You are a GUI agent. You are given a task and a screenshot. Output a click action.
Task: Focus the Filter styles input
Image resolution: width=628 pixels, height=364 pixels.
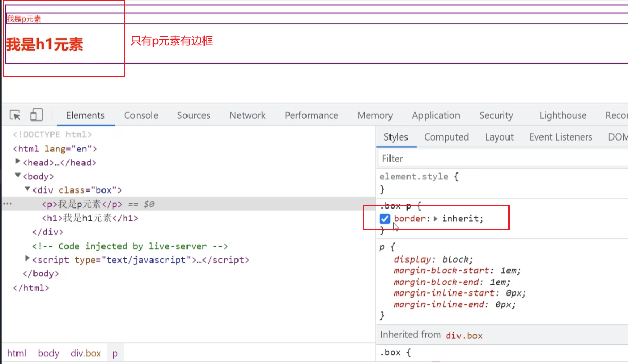(x=502, y=159)
